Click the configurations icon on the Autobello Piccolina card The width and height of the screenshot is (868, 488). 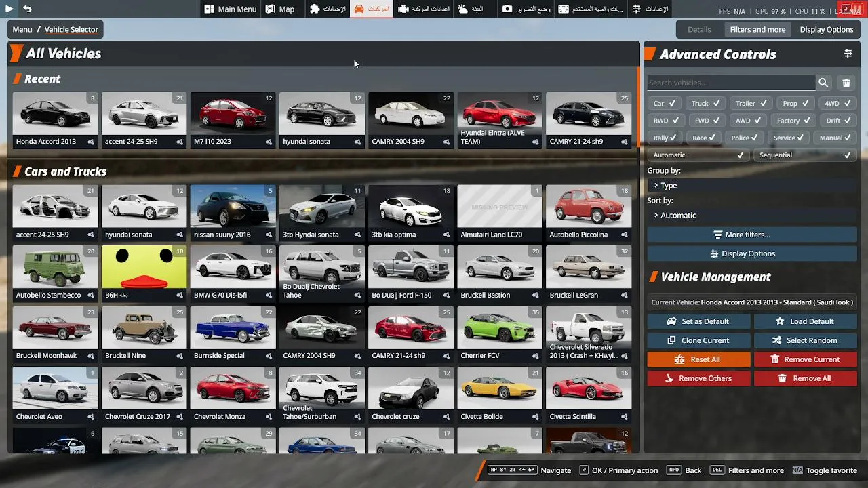[x=624, y=235]
